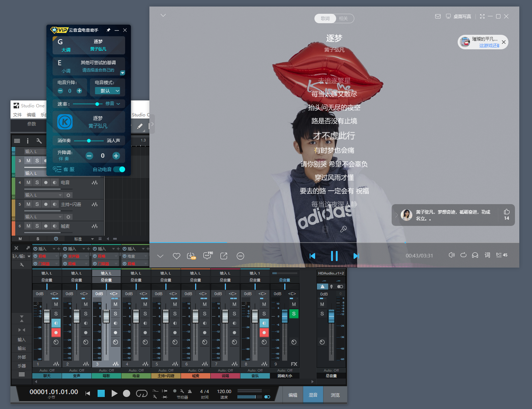Image resolution: width=532 pixels, height=409 pixels.
Task: Pause the song with the pause button
Action: click(x=334, y=256)
